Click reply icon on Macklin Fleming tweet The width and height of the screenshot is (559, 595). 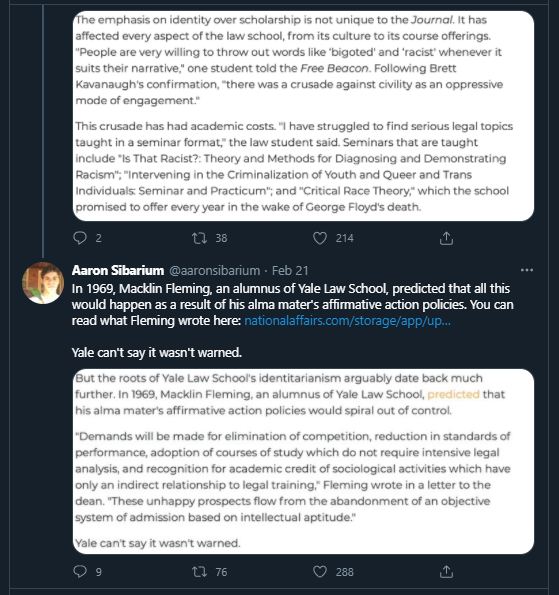[x=80, y=571]
